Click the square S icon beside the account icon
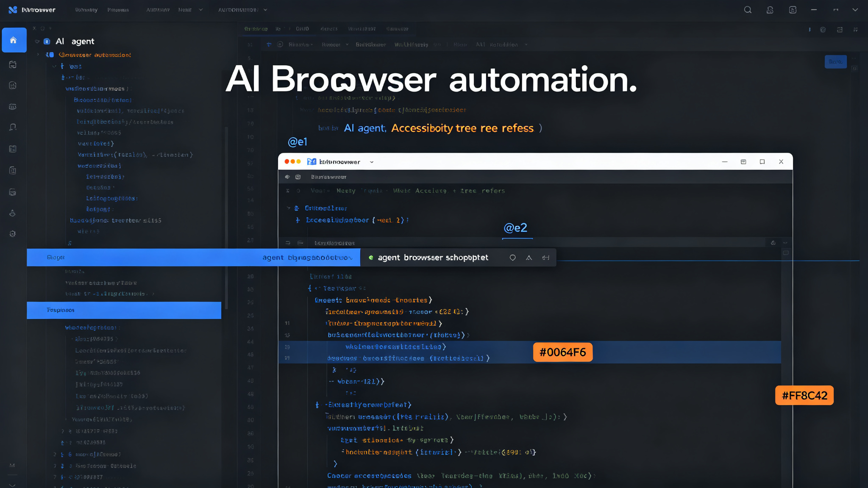This screenshot has width=868, height=488. pyautogui.click(x=793, y=10)
